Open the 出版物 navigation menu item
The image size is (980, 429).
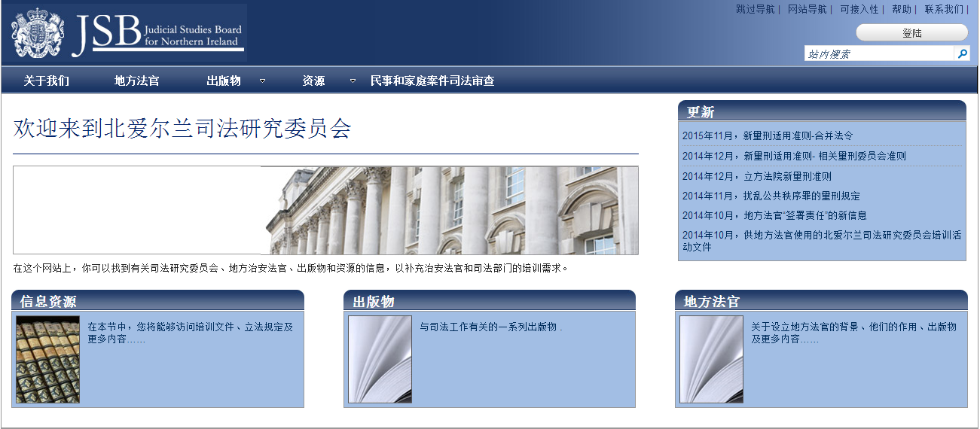click(224, 81)
